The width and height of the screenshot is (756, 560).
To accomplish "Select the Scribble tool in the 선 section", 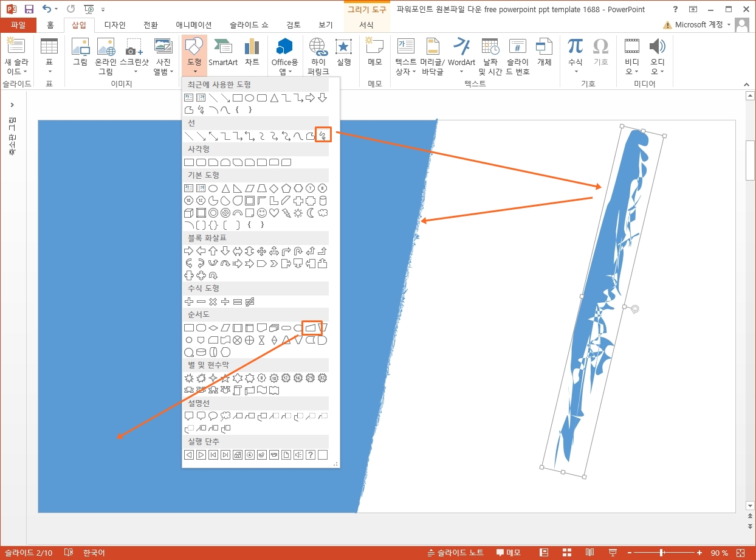I will click(x=323, y=135).
